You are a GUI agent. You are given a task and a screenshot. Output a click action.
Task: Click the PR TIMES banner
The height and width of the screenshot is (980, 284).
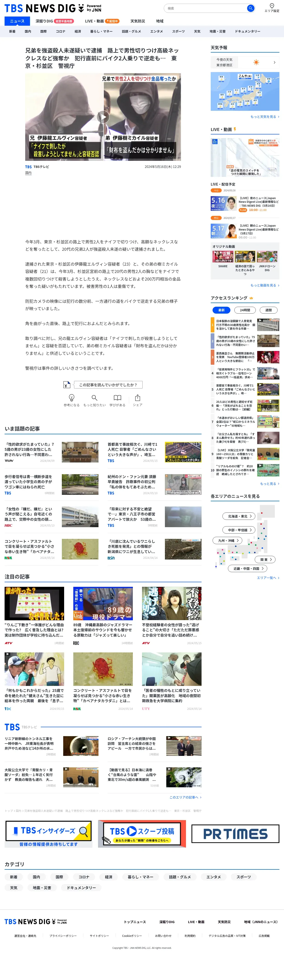235,834
